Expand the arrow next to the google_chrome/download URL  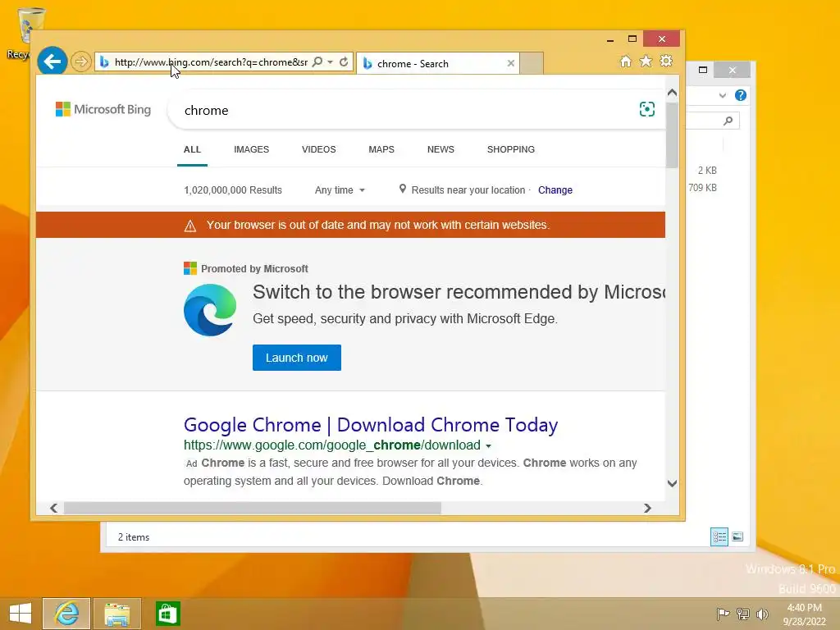tap(488, 445)
